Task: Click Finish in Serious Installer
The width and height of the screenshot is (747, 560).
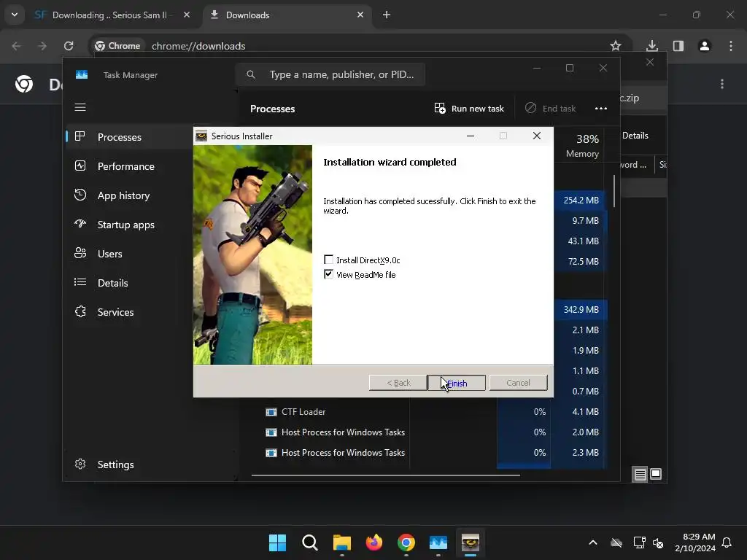Action: tap(457, 383)
